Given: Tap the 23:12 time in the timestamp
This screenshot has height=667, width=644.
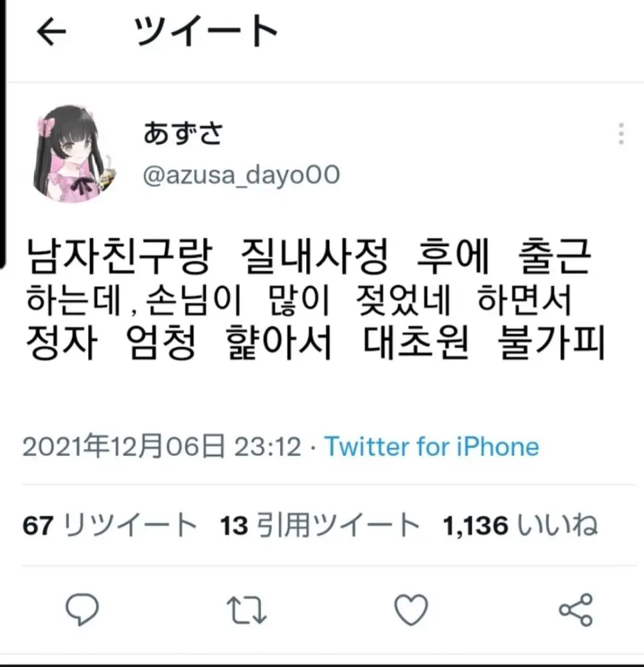Looking at the screenshot, I should point(267,447).
